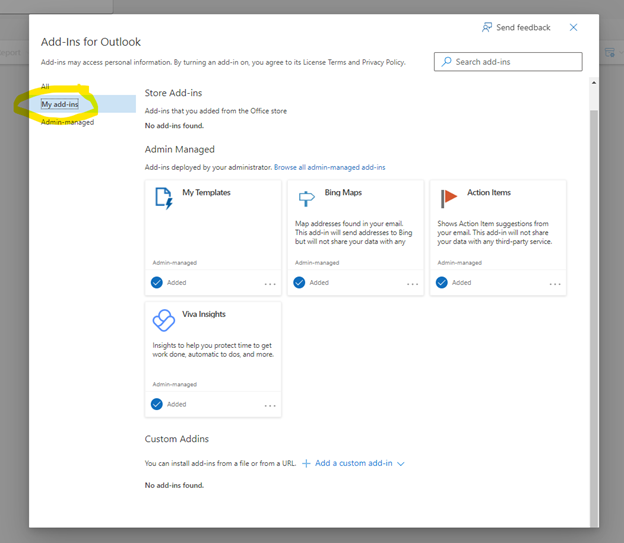The image size is (624, 543).
Task: Click the plus icon for custom add-in
Action: click(307, 464)
